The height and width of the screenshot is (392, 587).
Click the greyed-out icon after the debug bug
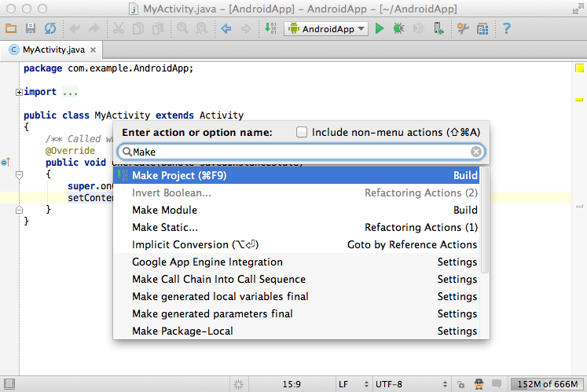tap(419, 28)
